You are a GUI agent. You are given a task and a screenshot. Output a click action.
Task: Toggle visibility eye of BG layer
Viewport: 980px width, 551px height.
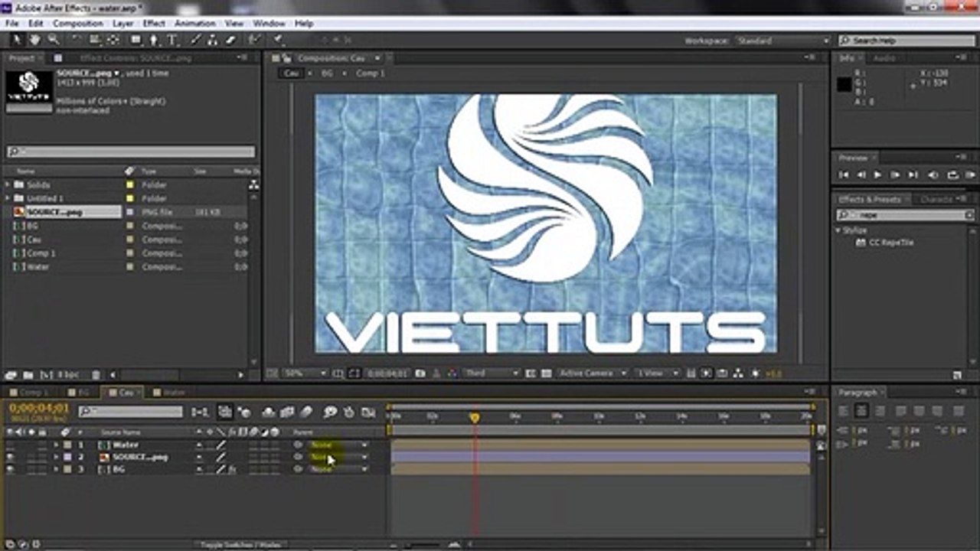[x=10, y=469]
